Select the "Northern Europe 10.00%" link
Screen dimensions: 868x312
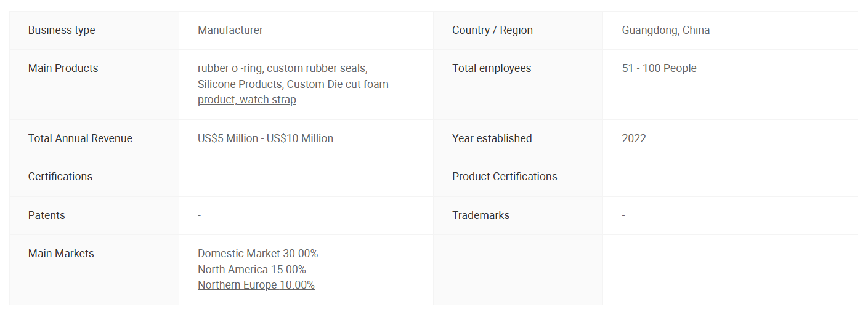[x=256, y=285]
